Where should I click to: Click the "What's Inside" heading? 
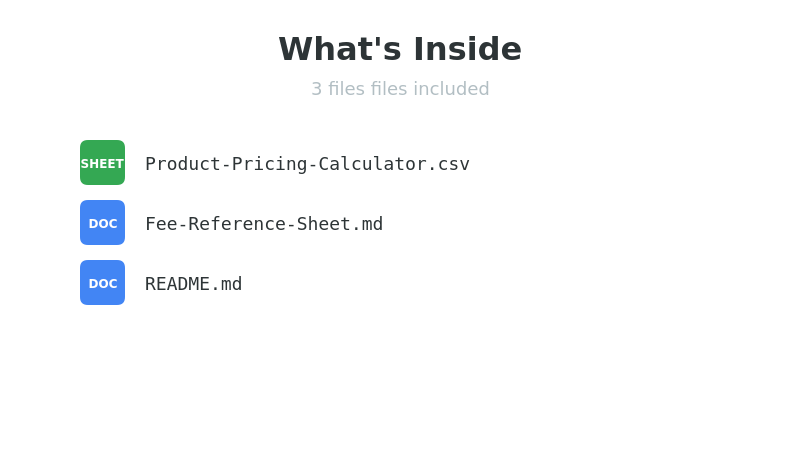click(x=400, y=49)
